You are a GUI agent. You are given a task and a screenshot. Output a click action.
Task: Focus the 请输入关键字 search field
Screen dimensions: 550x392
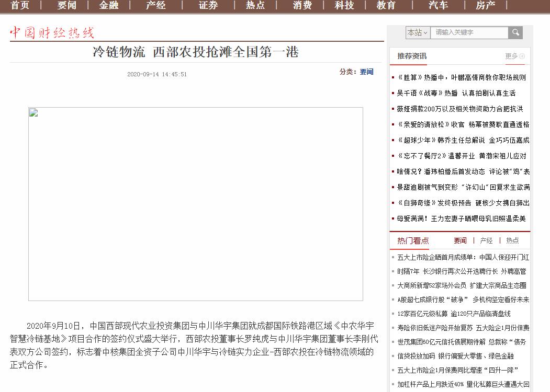(469, 32)
